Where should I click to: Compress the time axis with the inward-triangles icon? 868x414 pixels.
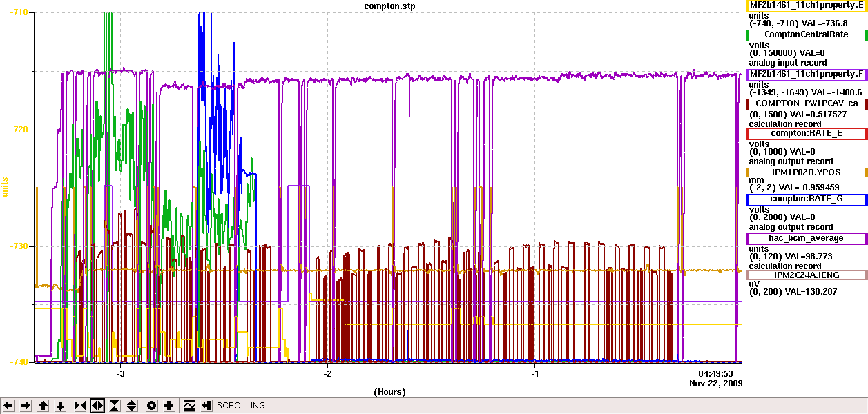pyautogui.click(x=80, y=406)
